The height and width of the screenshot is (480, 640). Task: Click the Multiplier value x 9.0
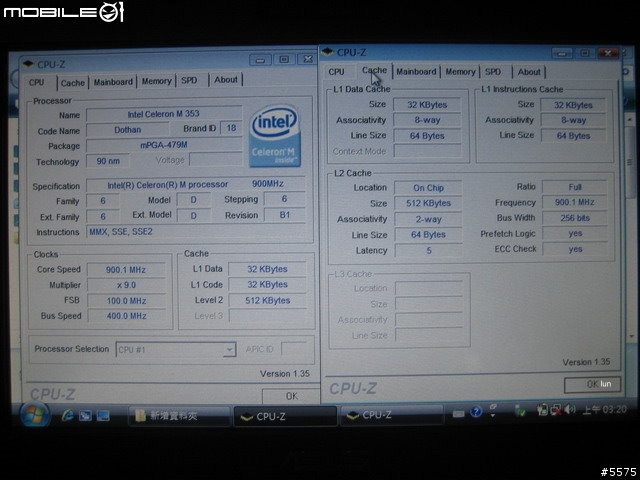pos(126,285)
